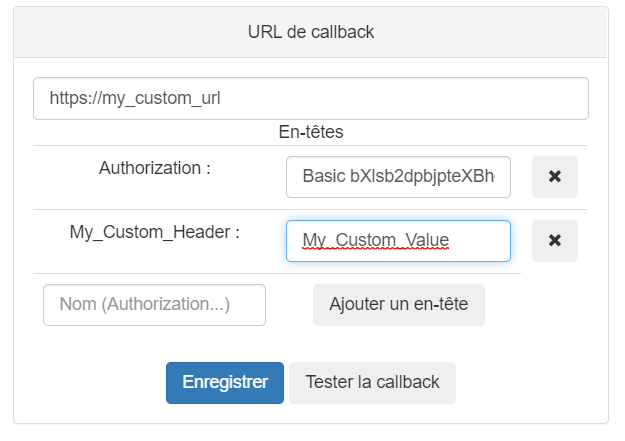Click Tester la callback button

point(372,382)
